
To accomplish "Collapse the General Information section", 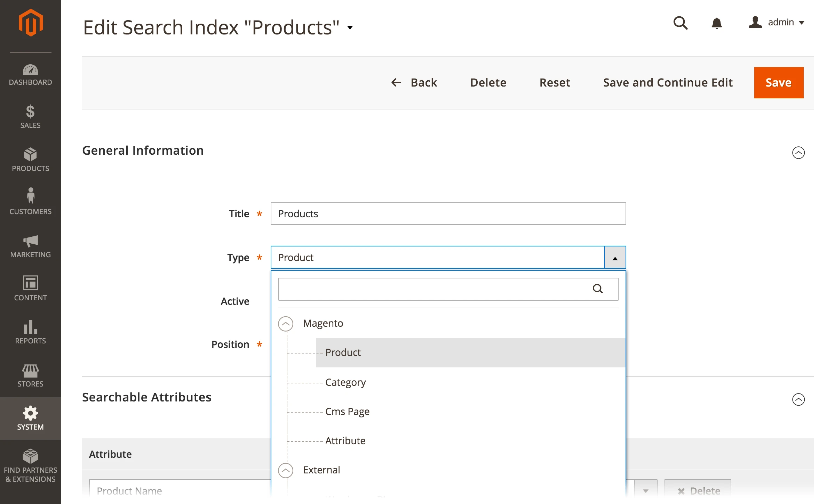I will (798, 153).
